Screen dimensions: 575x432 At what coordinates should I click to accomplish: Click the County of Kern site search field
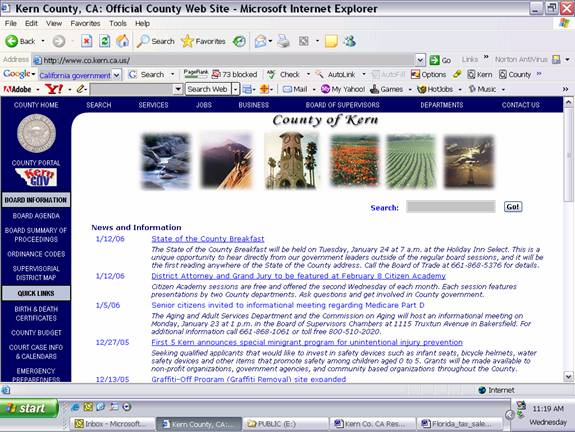(x=451, y=206)
